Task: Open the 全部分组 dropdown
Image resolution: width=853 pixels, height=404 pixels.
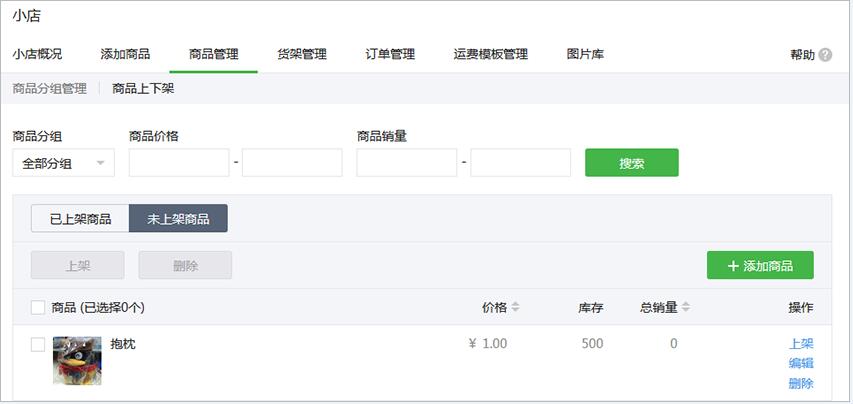Action: point(64,163)
